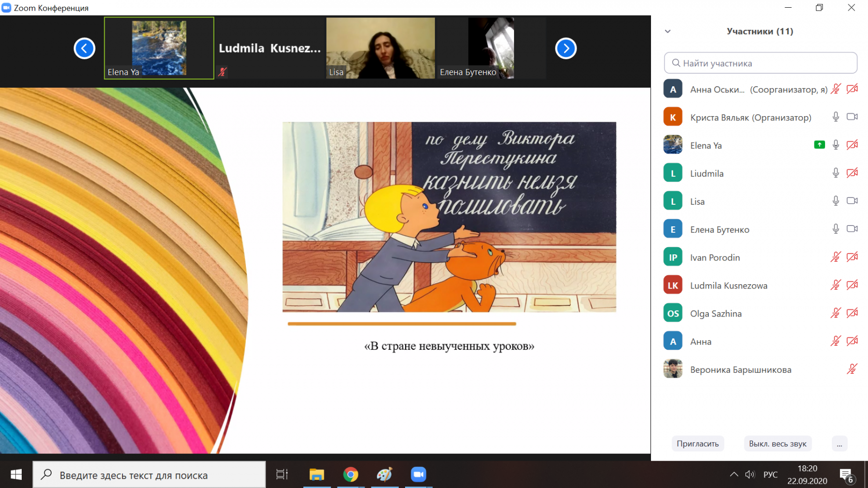This screenshot has width=868, height=488.
Task: Open the notification center icon
Action: pos(846,475)
